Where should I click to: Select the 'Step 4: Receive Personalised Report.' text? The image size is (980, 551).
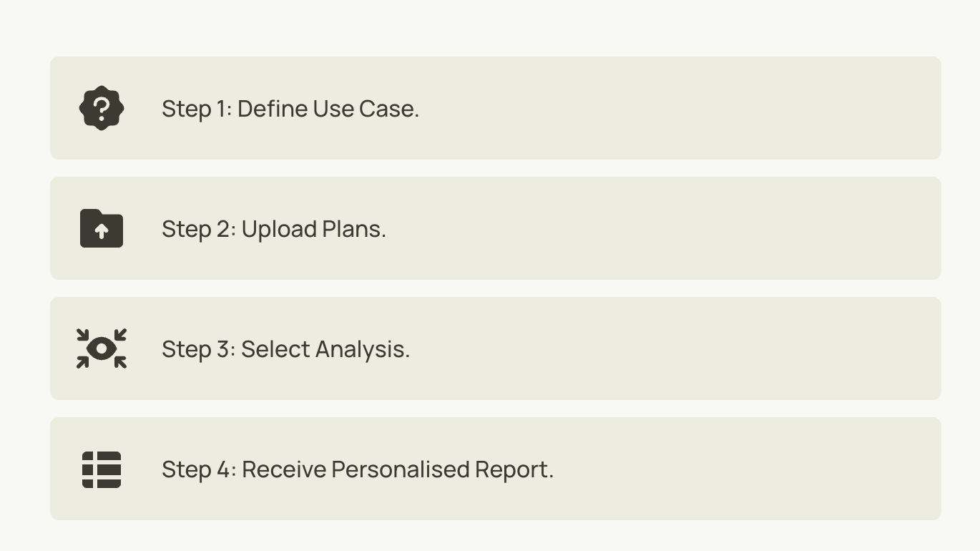(x=357, y=469)
